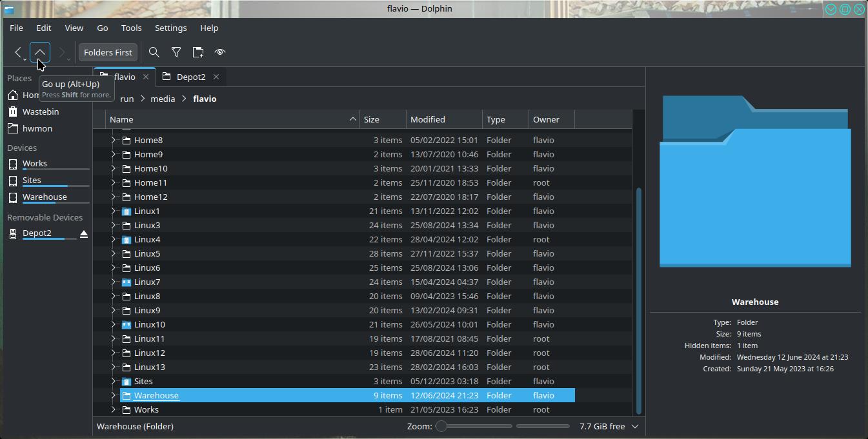The image size is (868, 439).
Task: Click the new tab icon in toolbar
Action: click(x=198, y=52)
